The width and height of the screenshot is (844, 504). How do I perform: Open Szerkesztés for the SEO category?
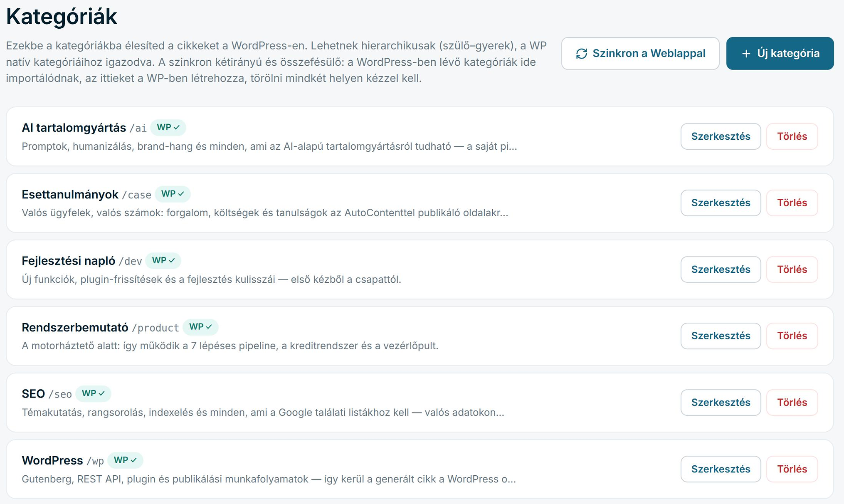[x=721, y=403]
